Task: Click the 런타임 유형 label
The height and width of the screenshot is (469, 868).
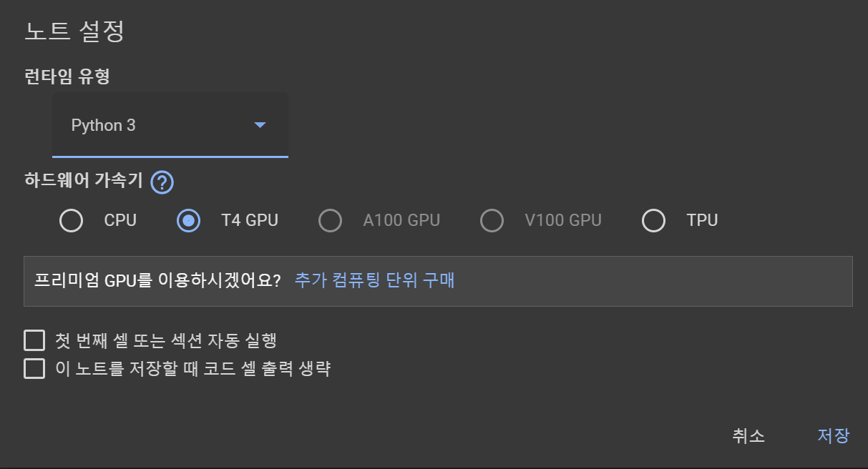Action: [x=67, y=75]
